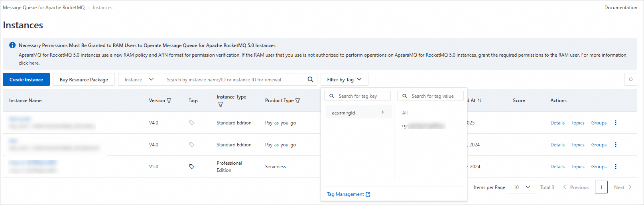Open more actions menu for Serverless instance

point(616,167)
